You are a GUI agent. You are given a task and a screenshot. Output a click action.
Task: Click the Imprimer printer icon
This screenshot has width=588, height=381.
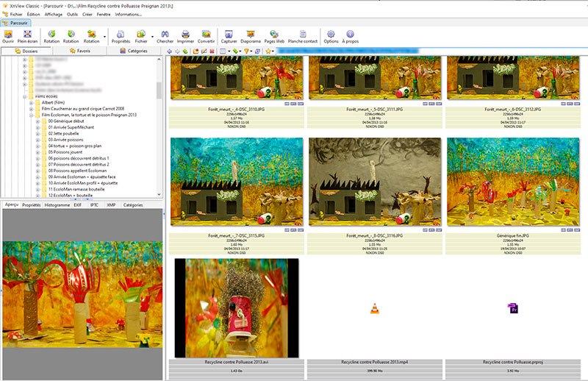click(x=185, y=37)
